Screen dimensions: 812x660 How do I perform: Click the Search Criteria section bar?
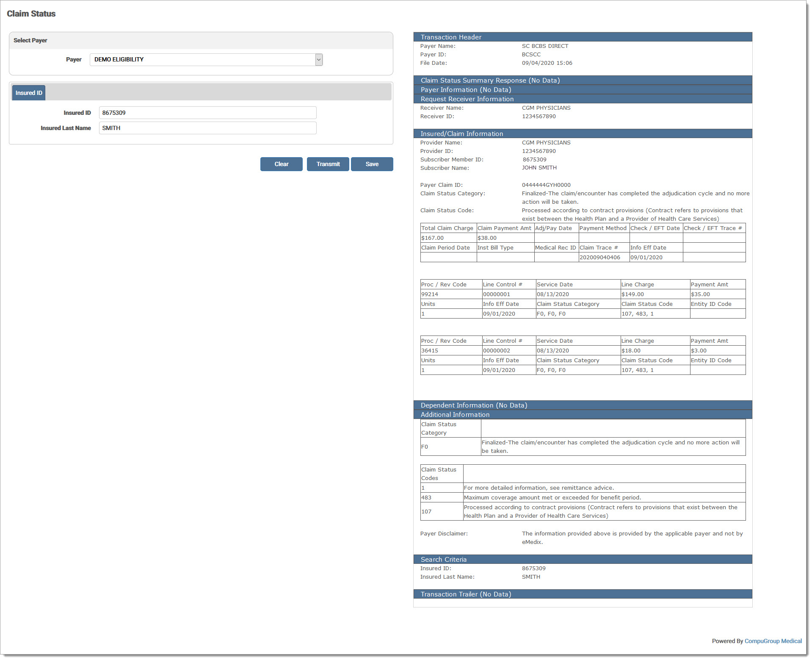[x=583, y=559]
